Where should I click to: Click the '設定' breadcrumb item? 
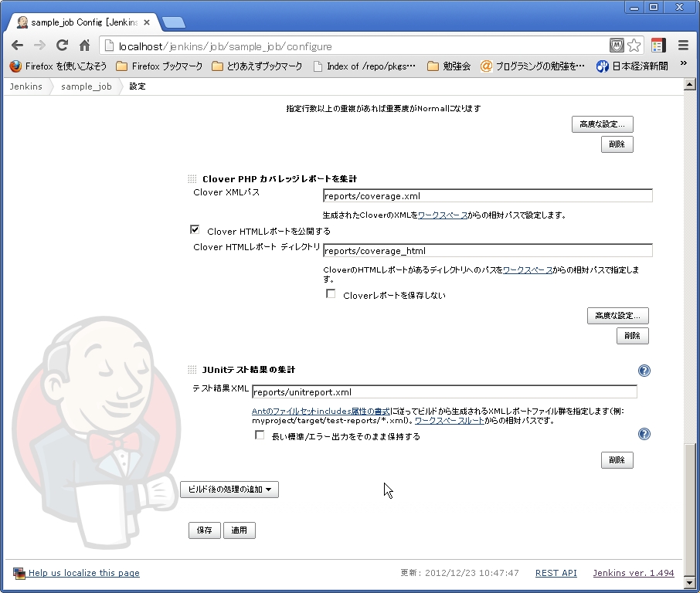tap(137, 86)
